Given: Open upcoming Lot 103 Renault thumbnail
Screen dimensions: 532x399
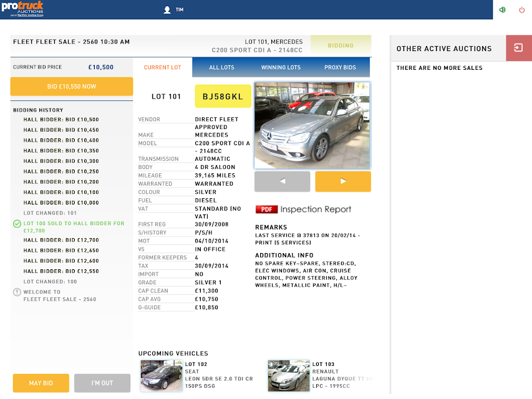Looking at the screenshot, I should click(x=289, y=376).
